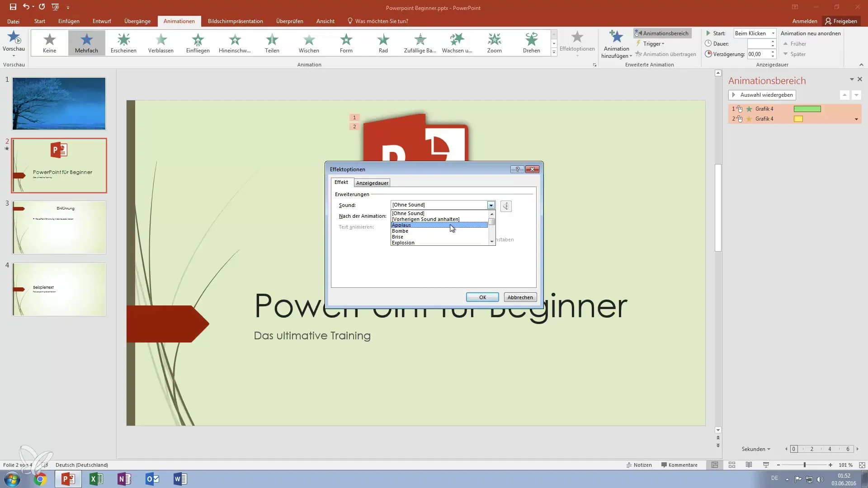This screenshot has width=868, height=488.
Task: Click the sound volume speaker icon in dialog
Action: pyautogui.click(x=506, y=206)
